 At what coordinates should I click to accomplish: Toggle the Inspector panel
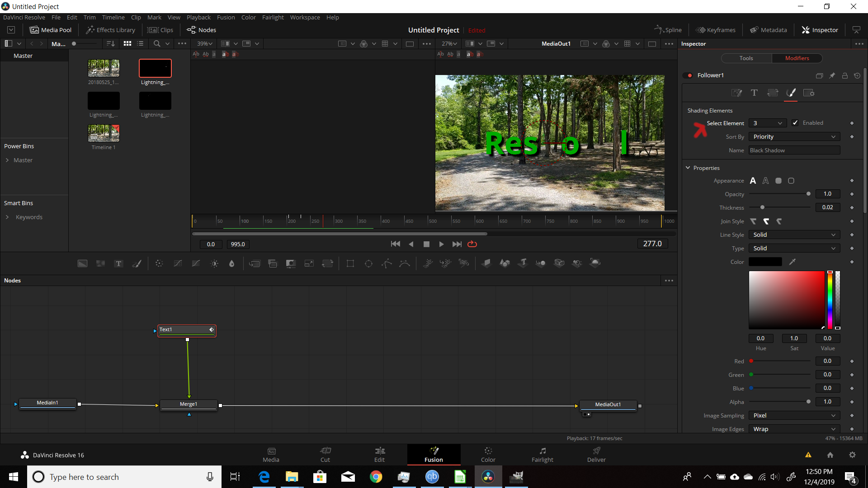820,30
